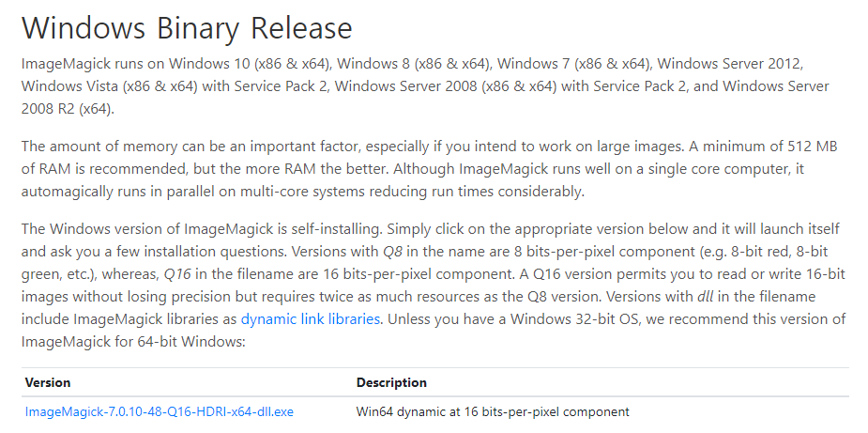Follow the dynamic link libraries hyperlink
Image resolution: width=868 pixels, height=433 pixels.
pos(311,319)
